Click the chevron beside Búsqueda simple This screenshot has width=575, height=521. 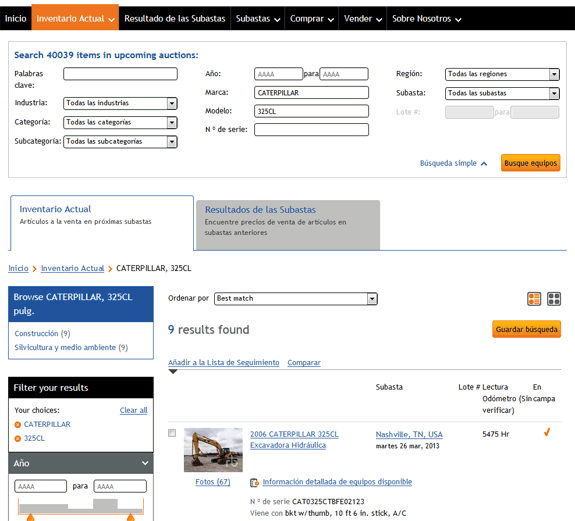tap(484, 164)
